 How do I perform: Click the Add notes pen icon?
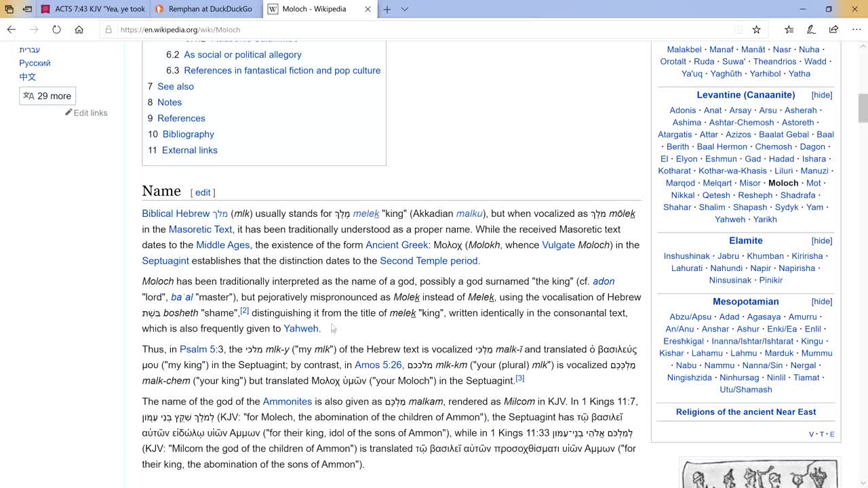[811, 29]
